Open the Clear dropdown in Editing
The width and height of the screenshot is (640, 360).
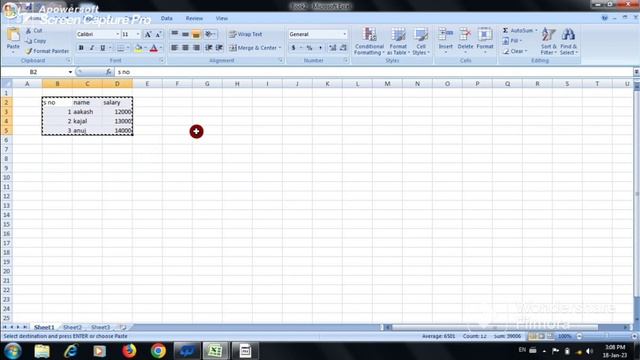[x=515, y=51]
